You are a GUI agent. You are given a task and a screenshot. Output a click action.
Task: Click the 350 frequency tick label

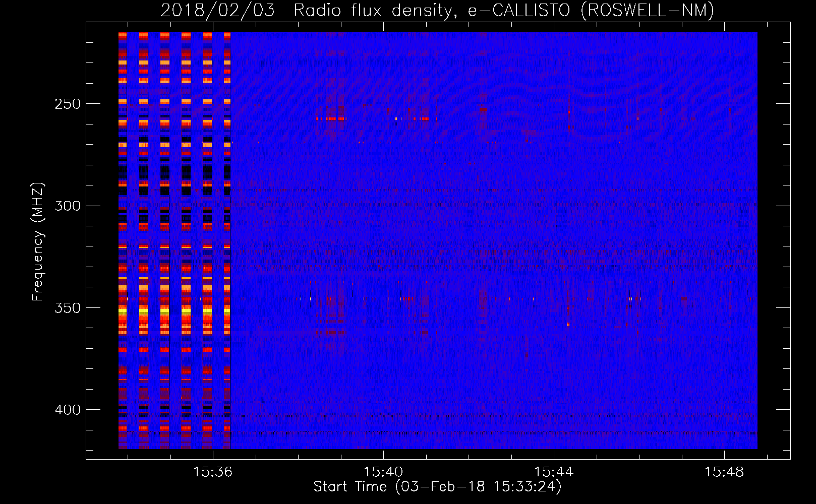coord(68,308)
